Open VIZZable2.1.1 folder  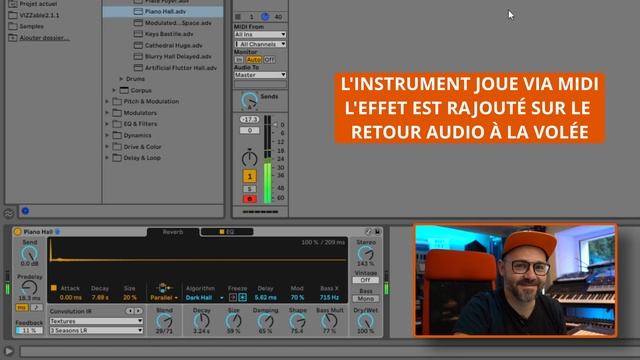coord(39,15)
